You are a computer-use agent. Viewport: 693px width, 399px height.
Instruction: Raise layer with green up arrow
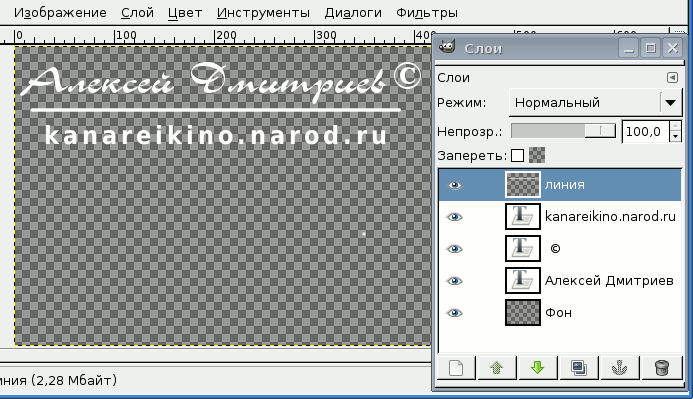[497, 368]
